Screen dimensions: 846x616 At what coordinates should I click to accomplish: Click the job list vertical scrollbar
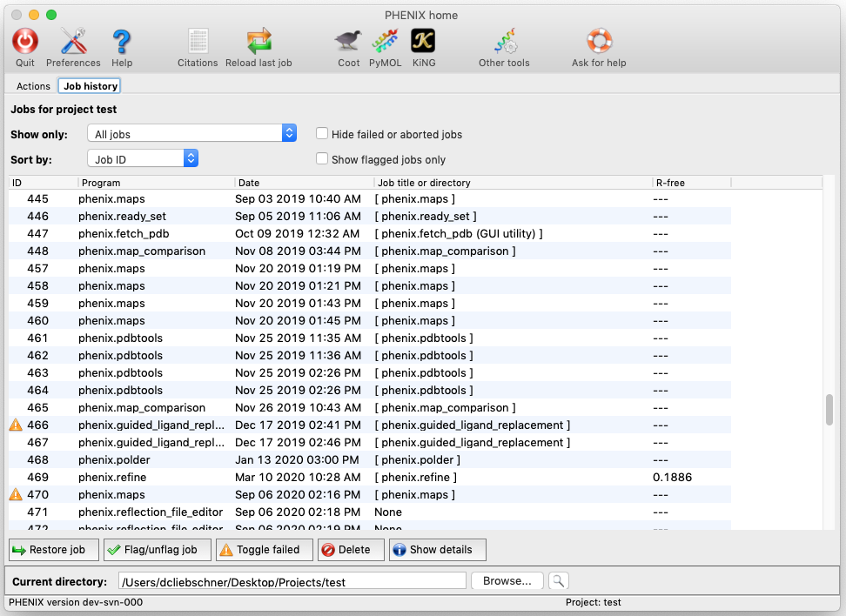point(829,410)
